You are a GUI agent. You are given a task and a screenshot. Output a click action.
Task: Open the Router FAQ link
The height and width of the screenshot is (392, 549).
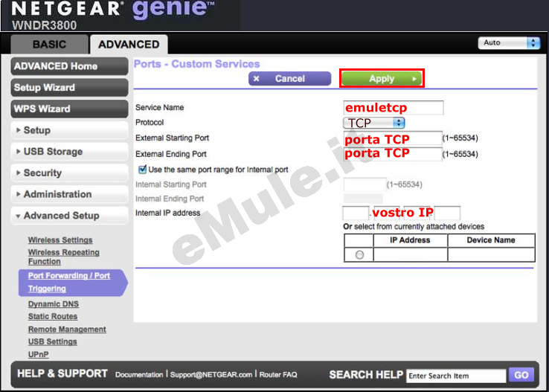coord(278,375)
